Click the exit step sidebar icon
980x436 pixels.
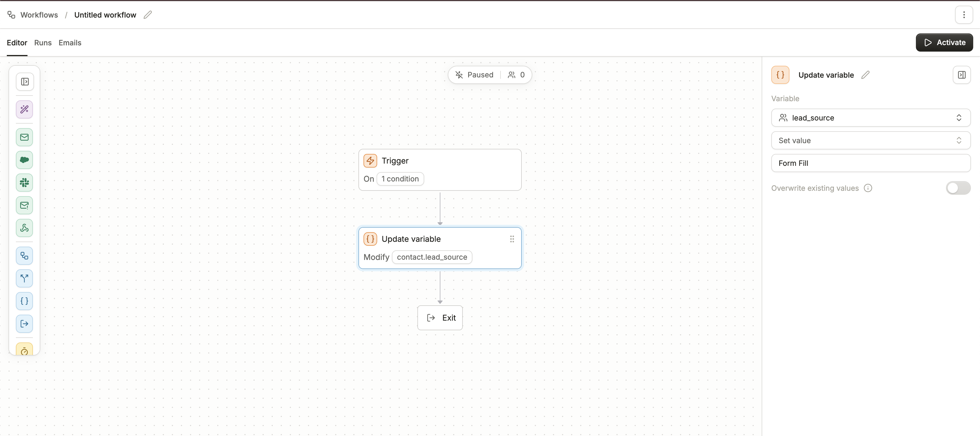24,324
